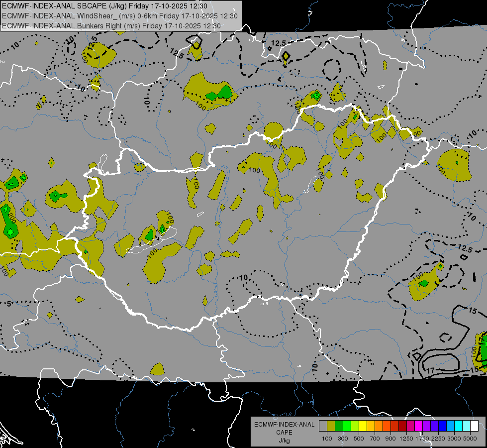The height and width of the screenshot is (448, 487).
Task: Click the bright magenta legend swatch
Action: coord(419,426)
